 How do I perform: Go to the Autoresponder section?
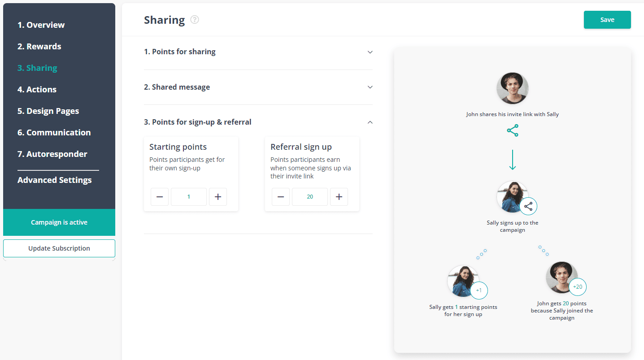(x=52, y=154)
